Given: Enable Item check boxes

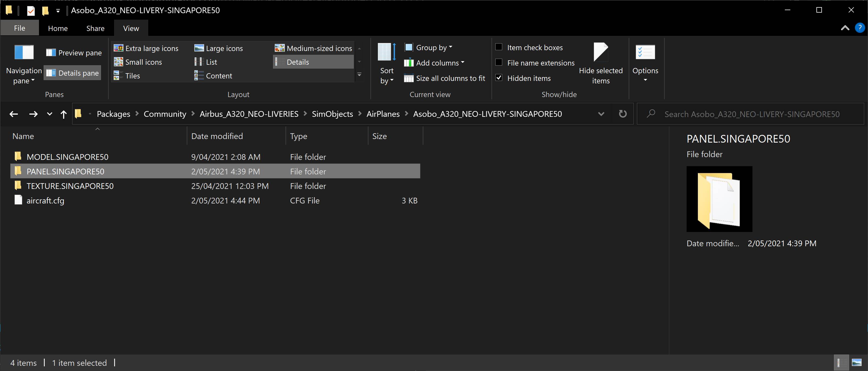Looking at the screenshot, I should [499, 47].
